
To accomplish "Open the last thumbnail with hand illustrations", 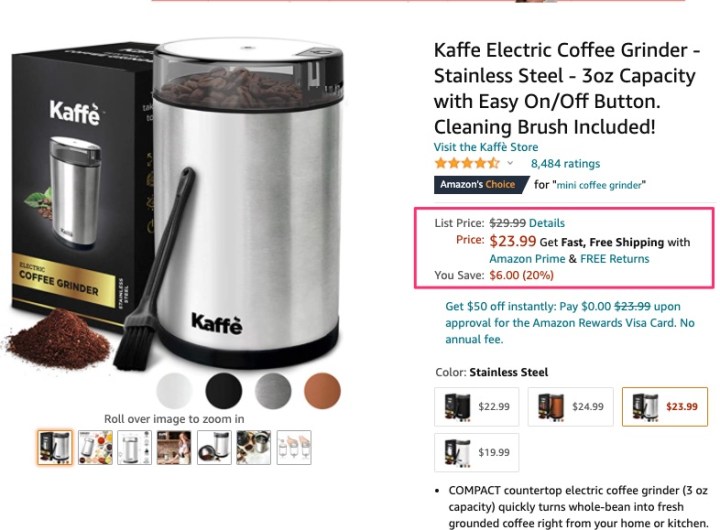I will coord(294,447).
